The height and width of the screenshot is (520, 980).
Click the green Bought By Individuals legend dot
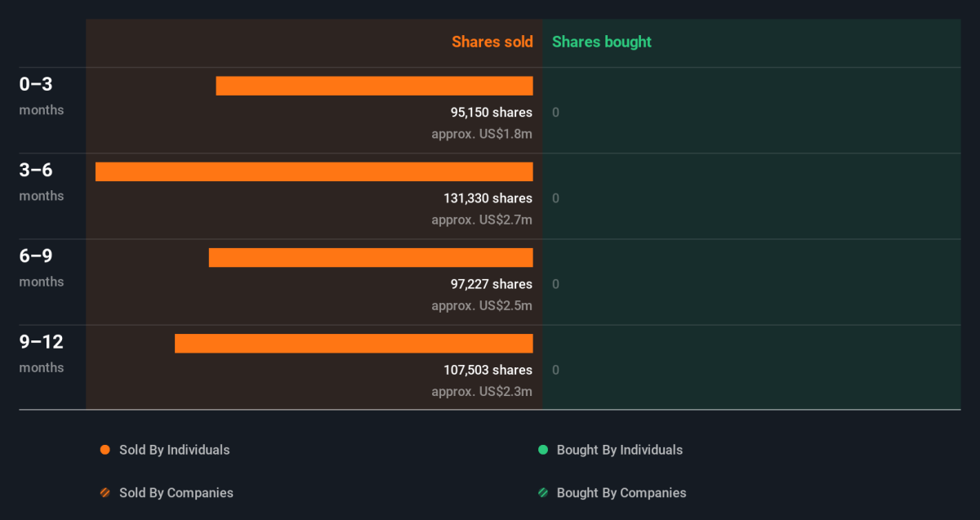pyautogui.click(x=543, y=450)
